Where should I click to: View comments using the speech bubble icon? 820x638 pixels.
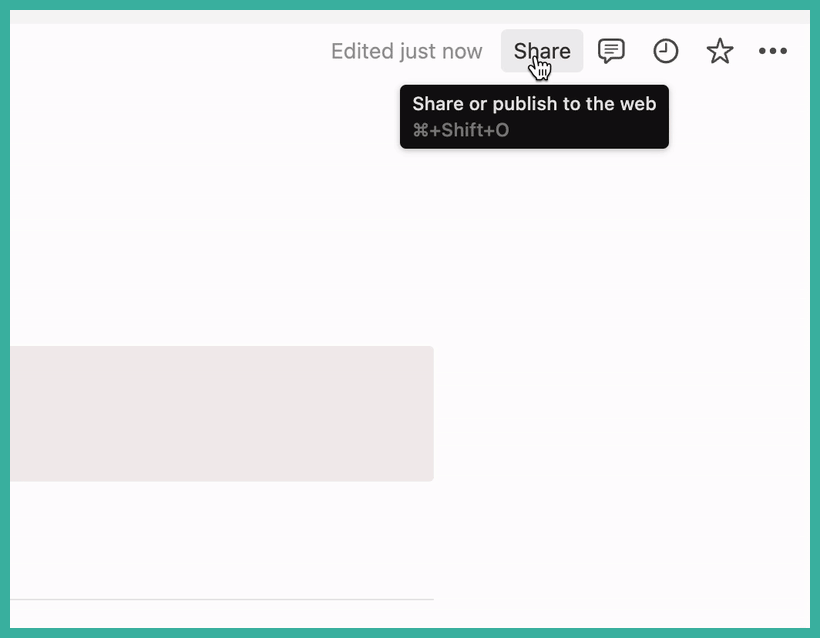pyautogui.click(x=611, y=51)
